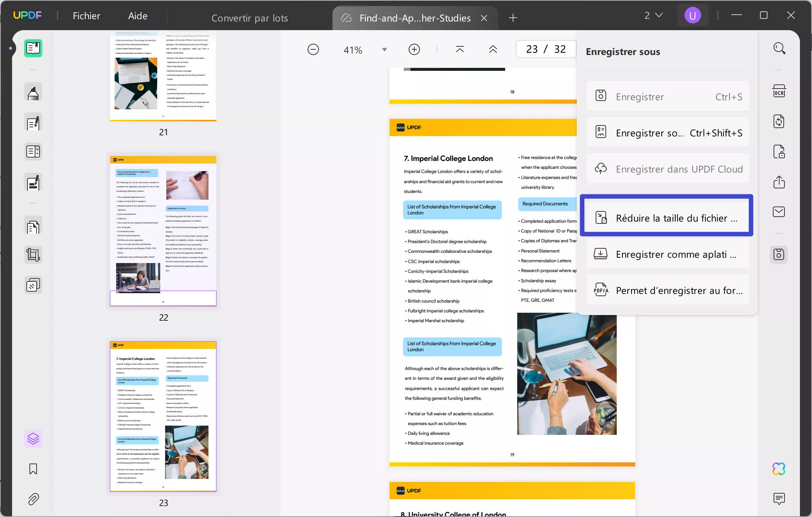Expand the open windows count dropdown
Viewport: 812px width, 517px height.
click(653, 15)
